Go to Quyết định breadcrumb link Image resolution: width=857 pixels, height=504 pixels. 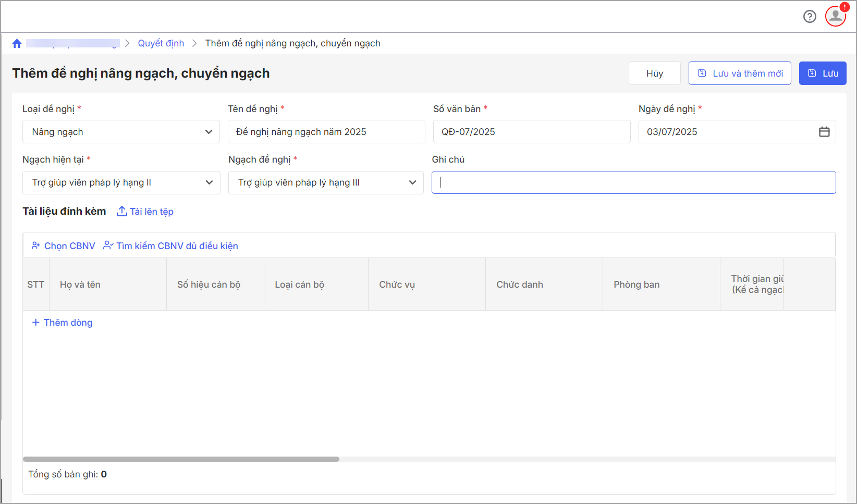pyautogui.click(x=161, y=43)
